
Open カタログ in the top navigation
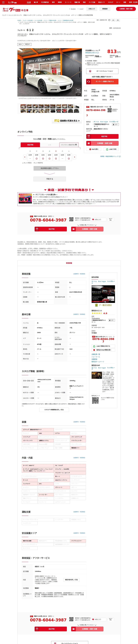pos(110,2)
